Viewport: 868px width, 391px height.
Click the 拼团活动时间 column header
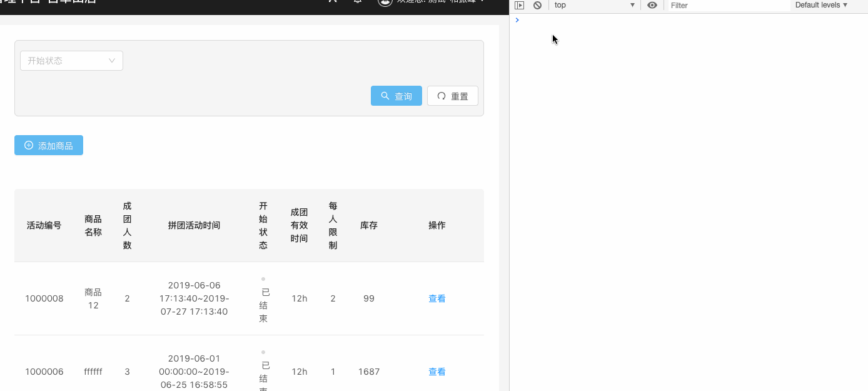pyautogui.click(x=194, y=225)
